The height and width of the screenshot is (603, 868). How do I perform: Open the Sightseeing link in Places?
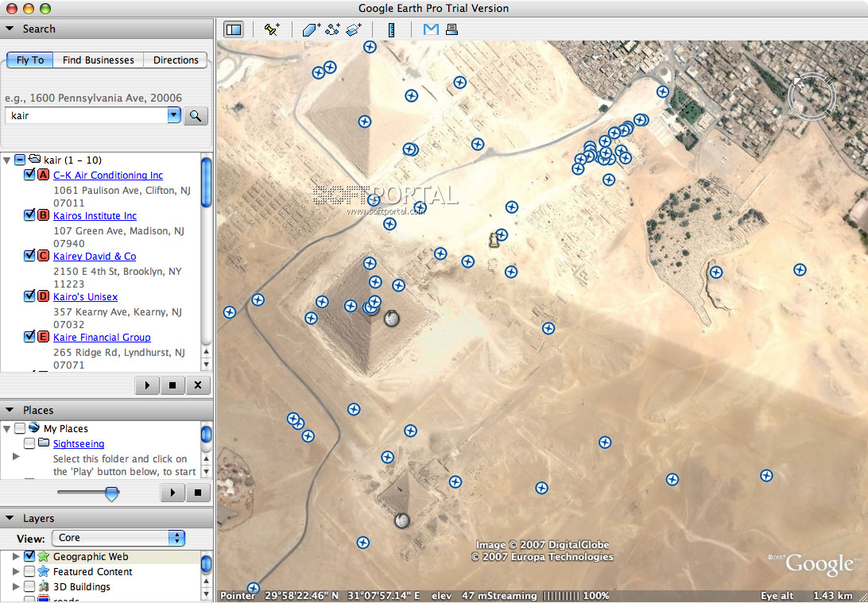[x=79, y=443]
